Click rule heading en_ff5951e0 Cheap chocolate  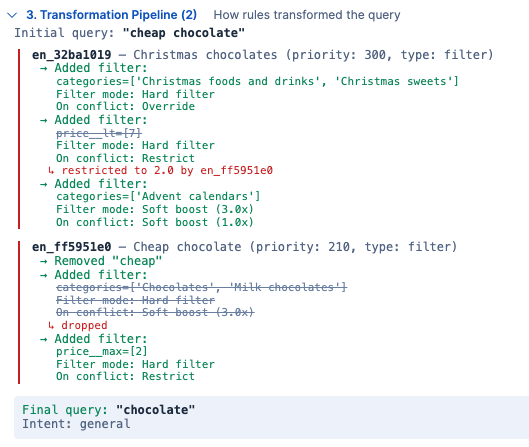pyautogui.click(x=244, y=247)
